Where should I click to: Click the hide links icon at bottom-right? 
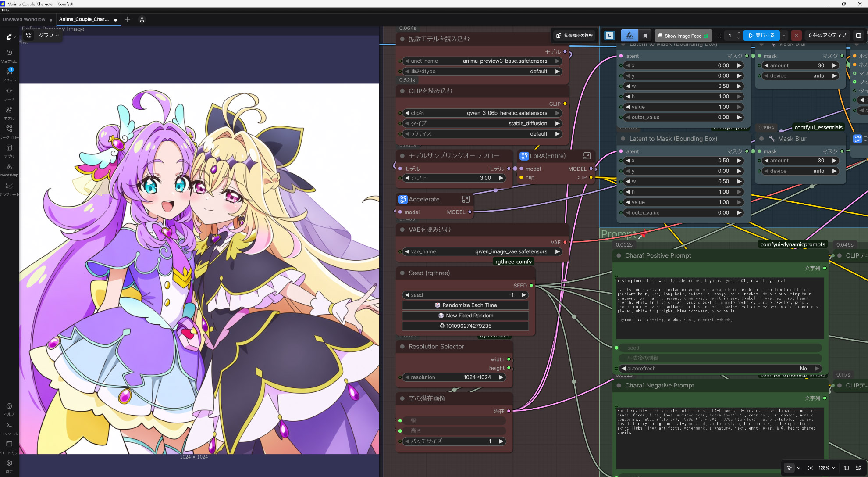tap(858, 468)
